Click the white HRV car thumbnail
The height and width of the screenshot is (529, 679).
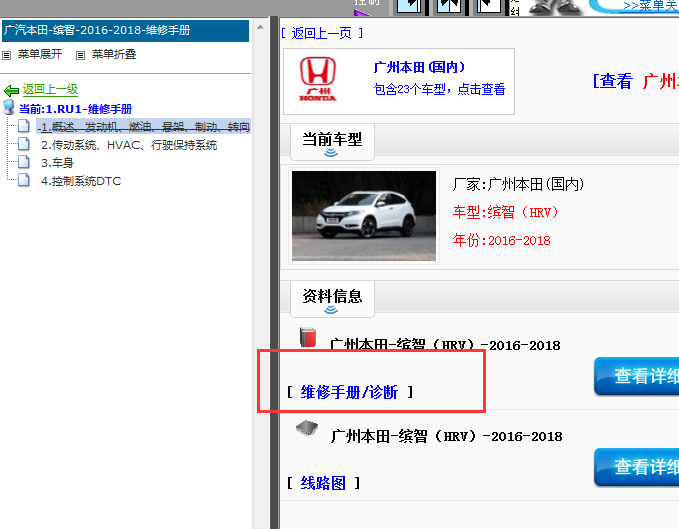tap(364, 216)
